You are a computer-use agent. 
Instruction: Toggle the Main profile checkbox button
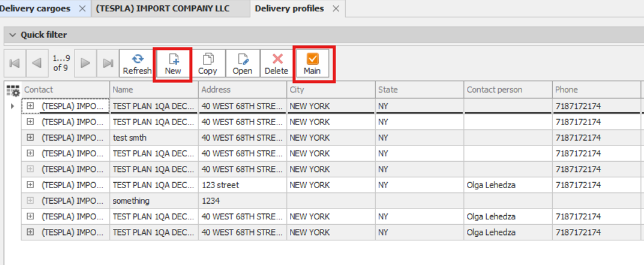coord(312,64)
